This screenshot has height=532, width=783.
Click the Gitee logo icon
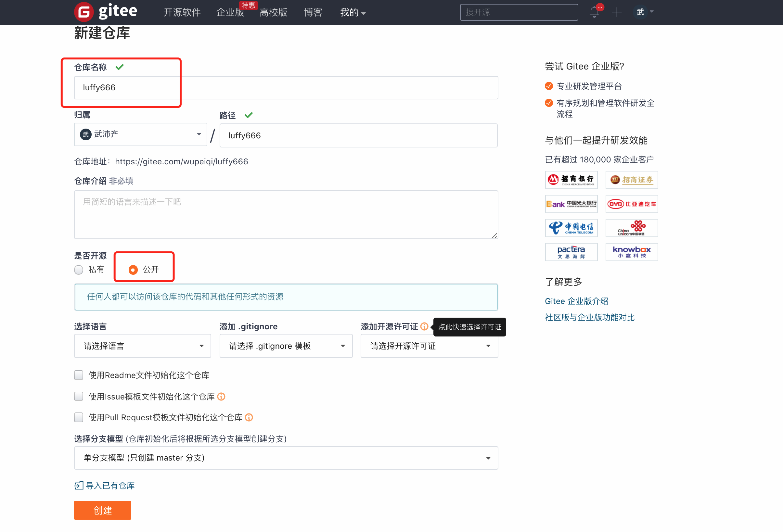[84, 12]
